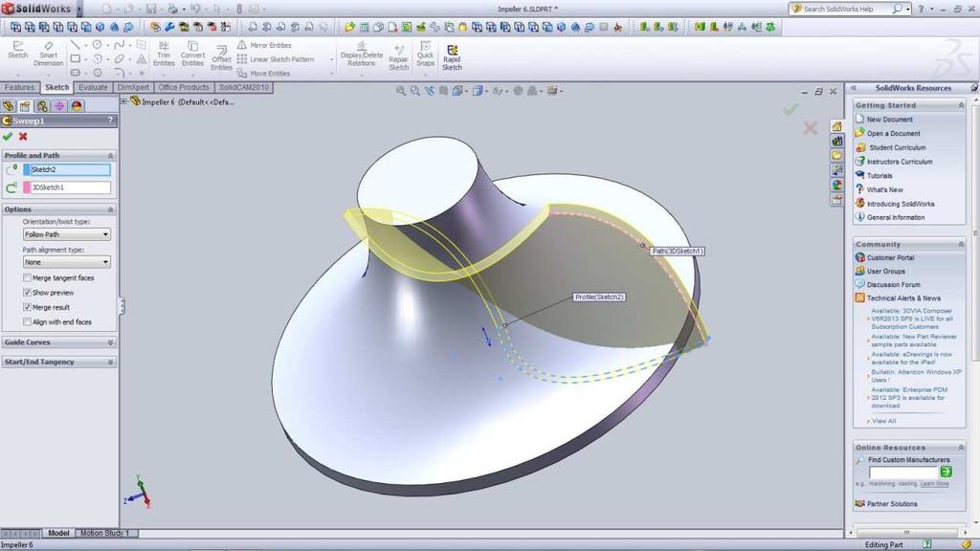Open Display/Delete Relations

(x=361, y=54)
